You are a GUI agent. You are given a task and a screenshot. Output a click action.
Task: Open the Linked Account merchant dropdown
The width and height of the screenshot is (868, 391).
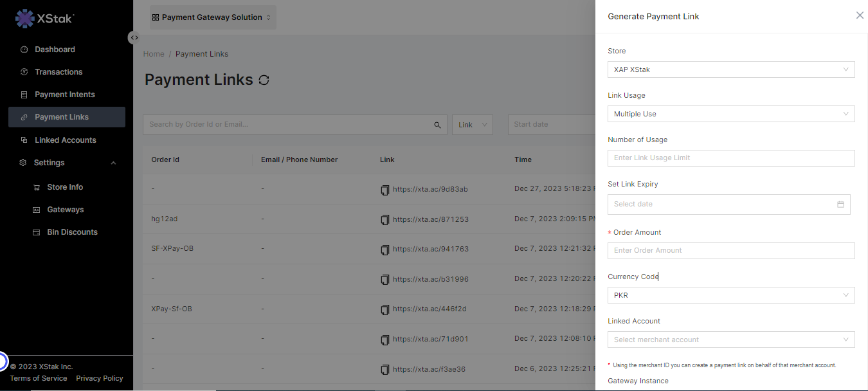click(x=730, y=340)
